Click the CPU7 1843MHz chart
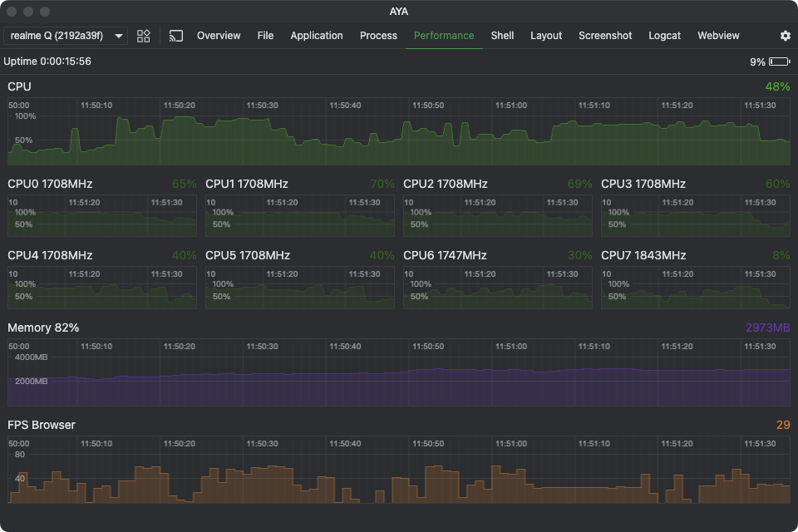 [696, 288]
